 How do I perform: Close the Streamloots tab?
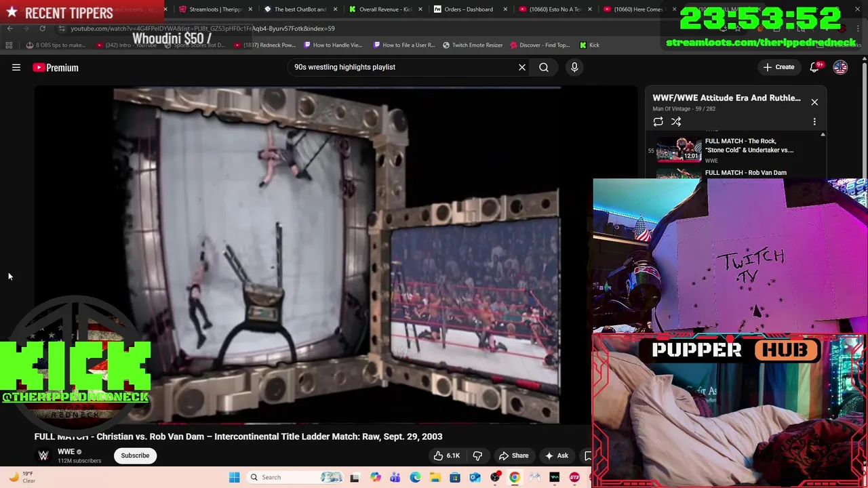(251, 9)
